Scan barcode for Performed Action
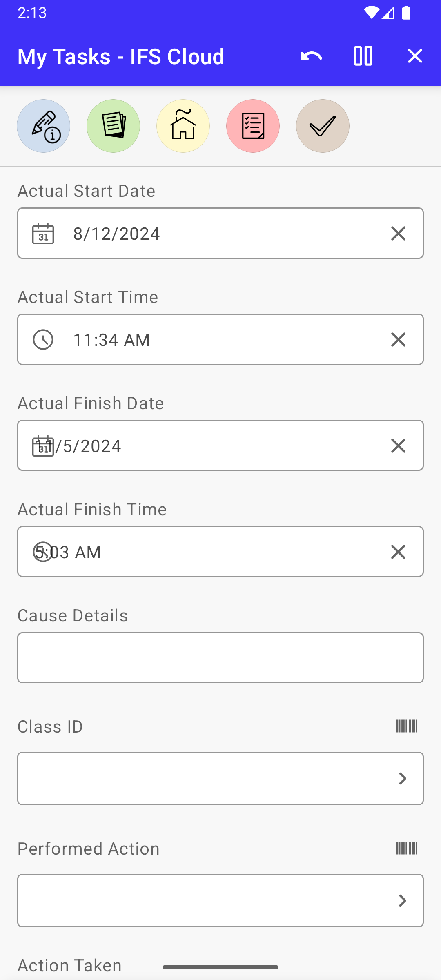Viewport: 441px width, 980px height. [x=407, y=849]
